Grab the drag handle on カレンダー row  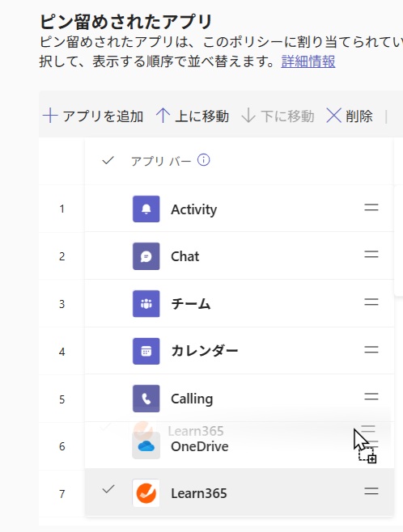371,349
